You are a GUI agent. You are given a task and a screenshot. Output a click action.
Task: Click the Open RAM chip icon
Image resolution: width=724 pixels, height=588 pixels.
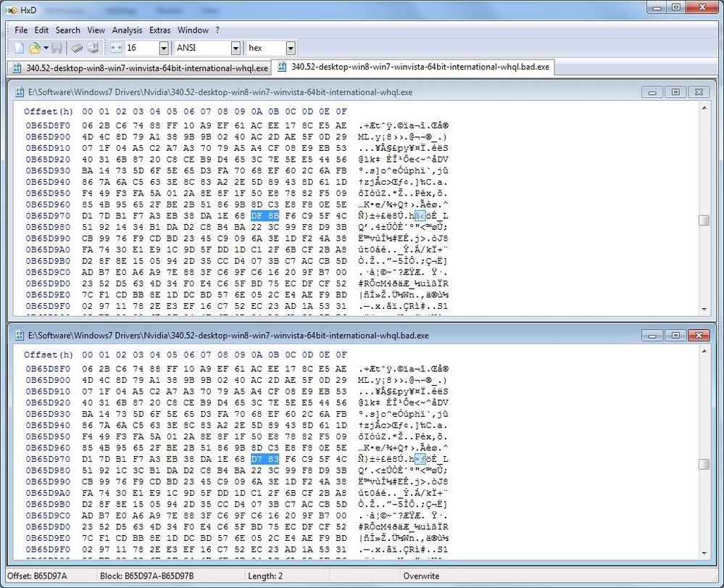click(77, 48)
